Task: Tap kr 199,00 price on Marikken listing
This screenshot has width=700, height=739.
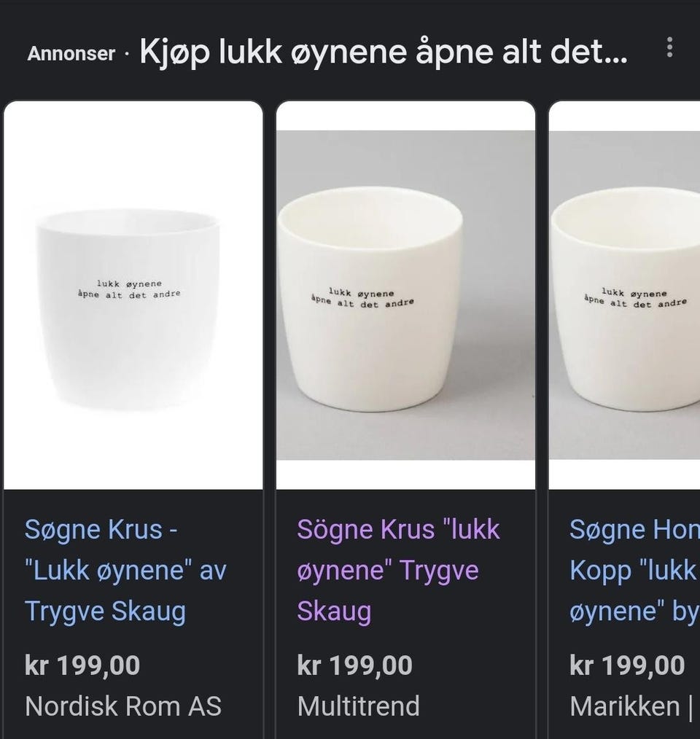Action: click(627, 665)
